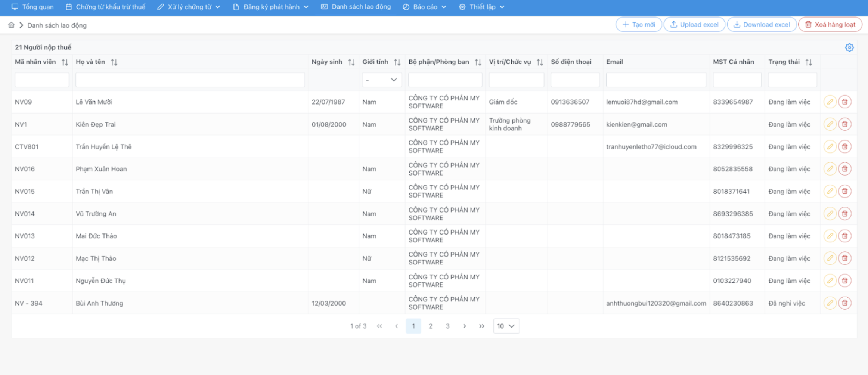Screen dimensions: 868x375
Task: Click the Tạo mới button
Action: (x=638, y=25)
